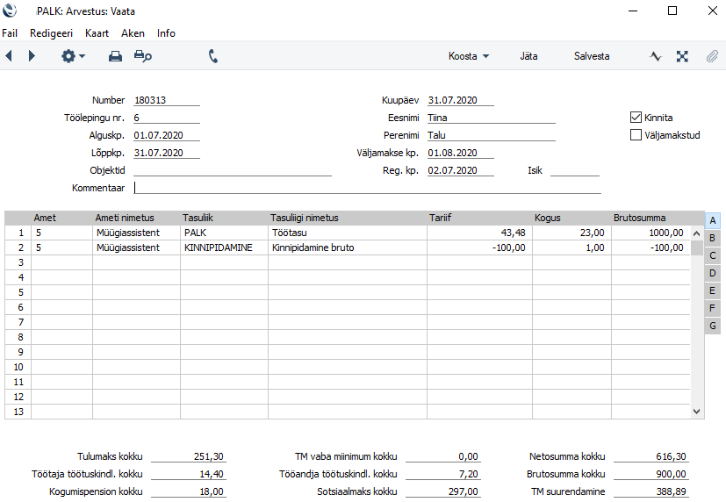This screenshot has width=726, height=502.
Task: Click the Kogumispension kokku value 18,00
Action: click(188, 491)
